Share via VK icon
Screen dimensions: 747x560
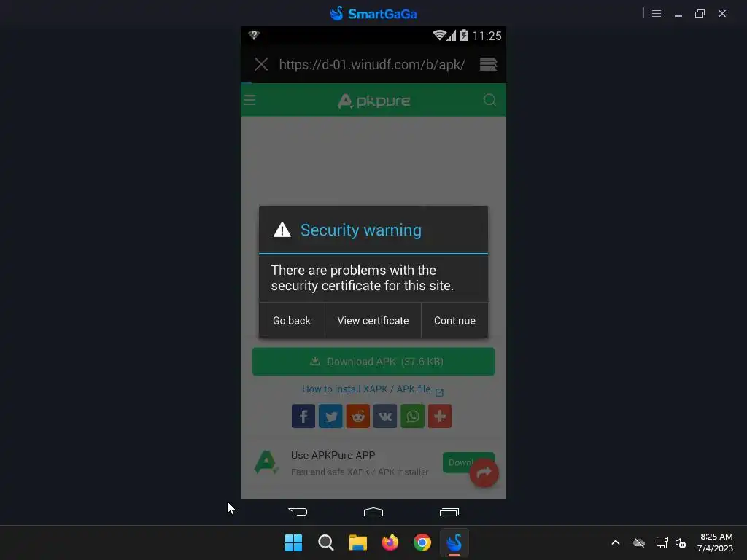[x=385, y=416]
